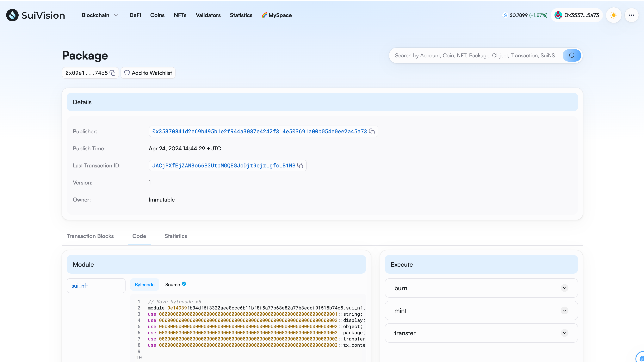
Task: Click the blue search magnifier button
Action: 572,55
